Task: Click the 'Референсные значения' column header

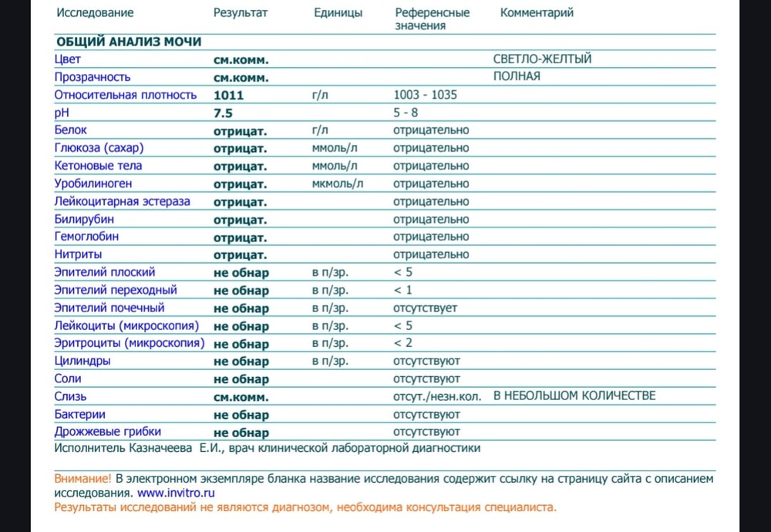Action: pyautogui.click(x=432, y=19)
